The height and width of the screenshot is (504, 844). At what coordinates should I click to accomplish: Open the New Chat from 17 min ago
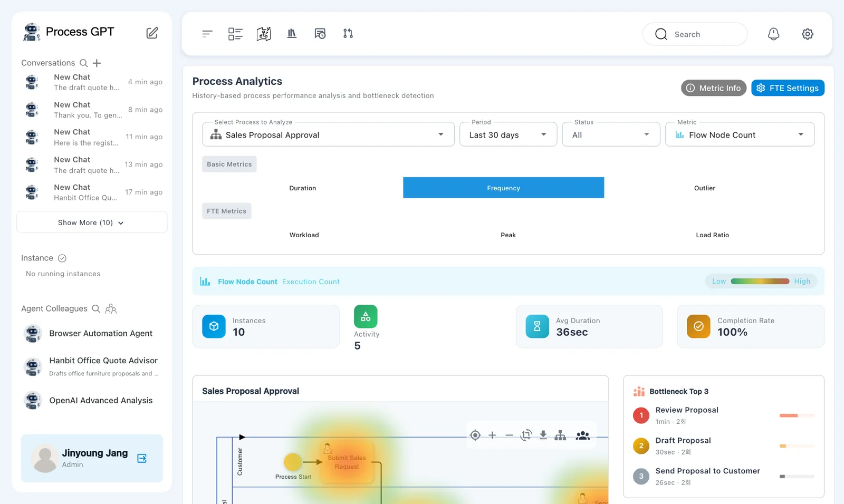[92, 192]
